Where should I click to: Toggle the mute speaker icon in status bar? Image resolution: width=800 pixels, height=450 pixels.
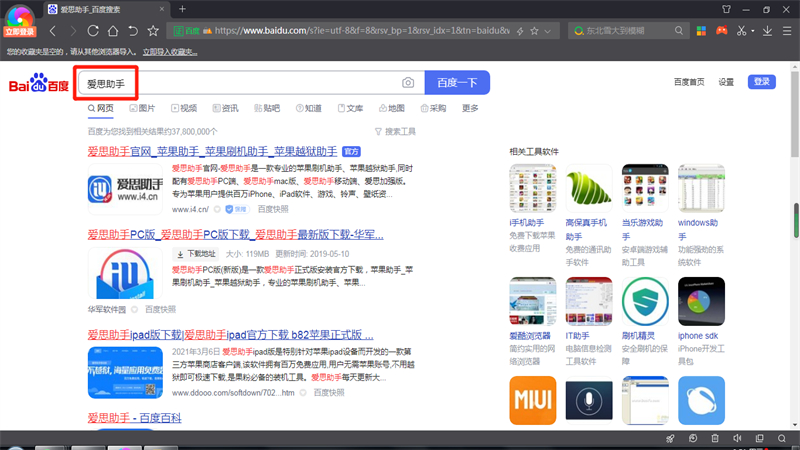737,438
